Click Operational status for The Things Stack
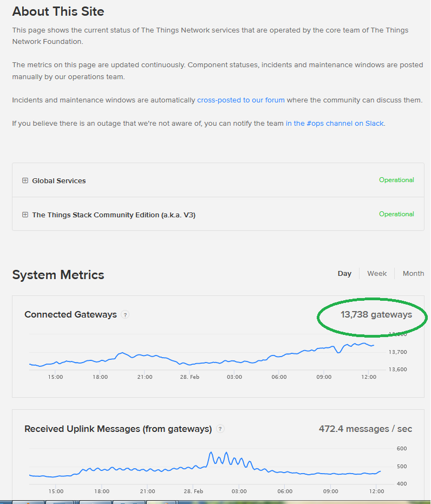The width and height of the screenshot is (431, 504). [x=396, y=214]
